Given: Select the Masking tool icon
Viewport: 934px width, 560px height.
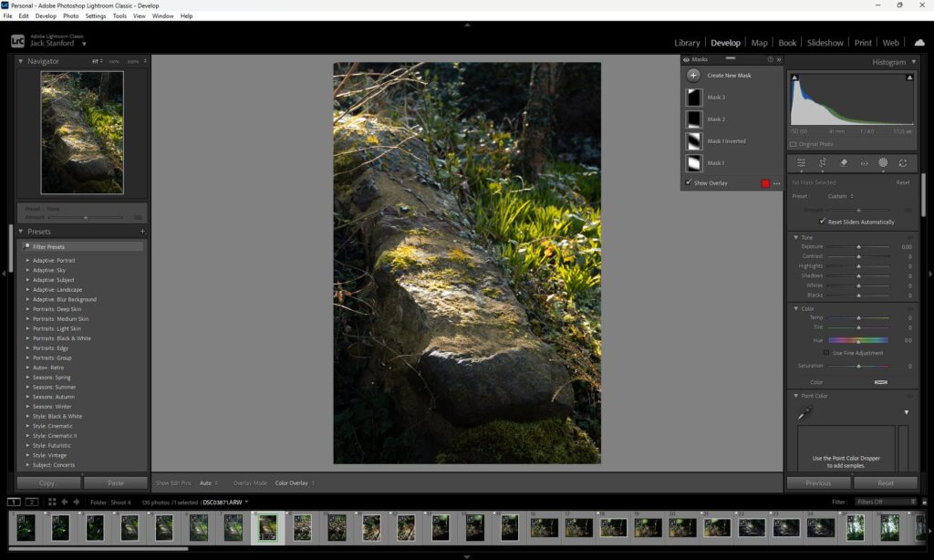Looking at the screenshot, I should click(883, 163).
